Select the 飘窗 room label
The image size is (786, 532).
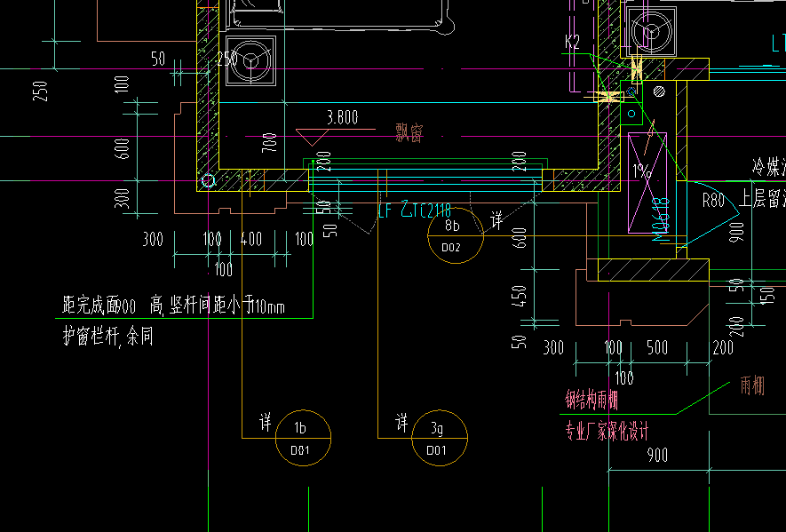pyautogui.click(x=409, y=133)
